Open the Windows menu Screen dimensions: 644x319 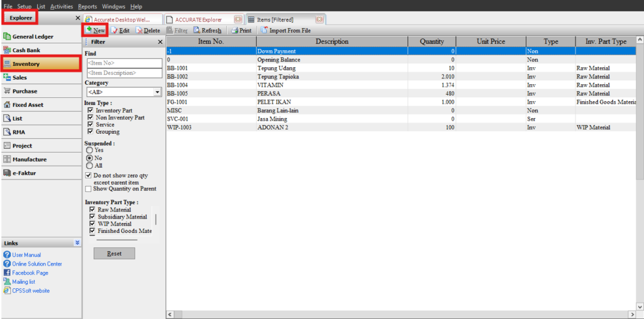[x=113, y=6]
